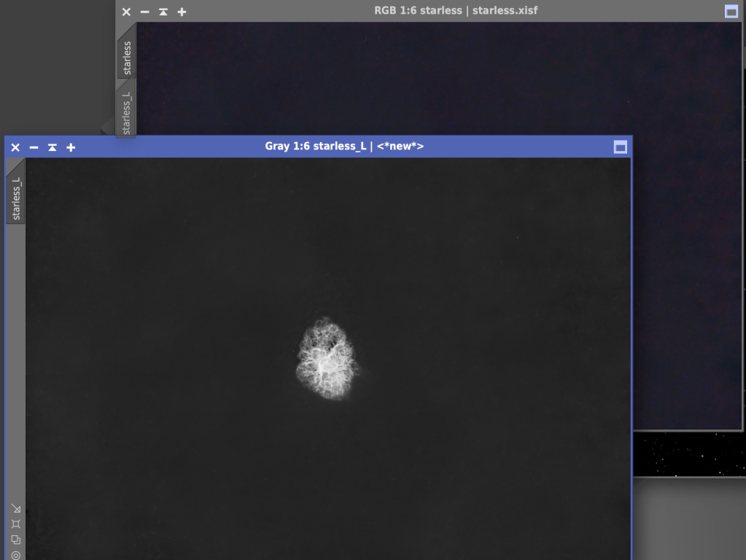
Task: Click the diagonal arrow icon in starless_L window
Action: pyautogui.click(x=16, y=508)
